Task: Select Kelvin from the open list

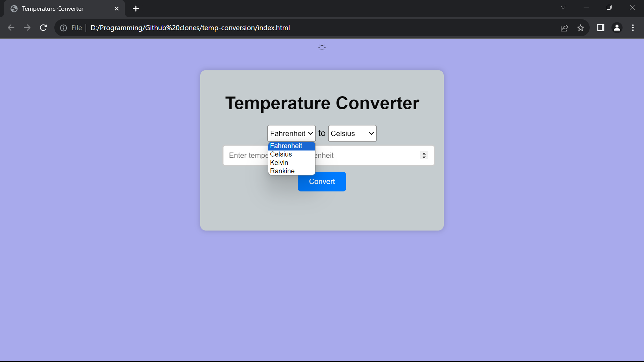Action: [279, 163]
